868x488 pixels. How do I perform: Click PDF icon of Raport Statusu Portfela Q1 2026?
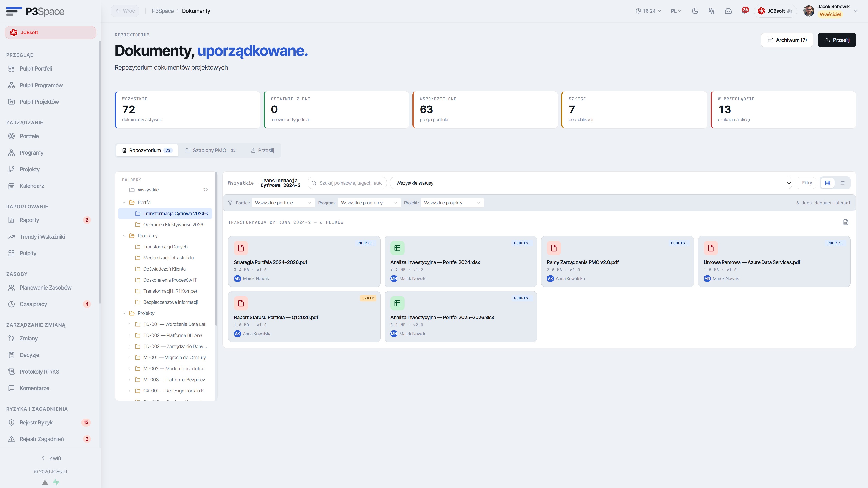[x=241, y=303]
